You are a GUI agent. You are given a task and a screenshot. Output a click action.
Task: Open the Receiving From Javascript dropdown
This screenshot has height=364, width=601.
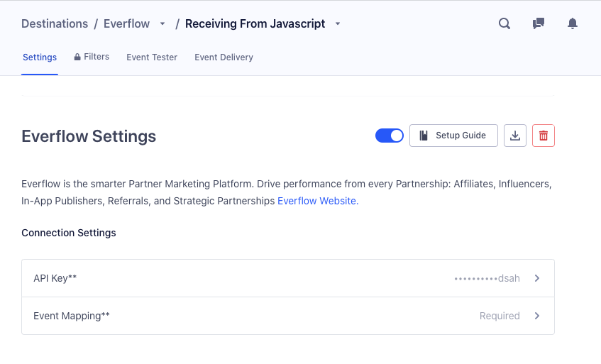(x=338, y=24)
